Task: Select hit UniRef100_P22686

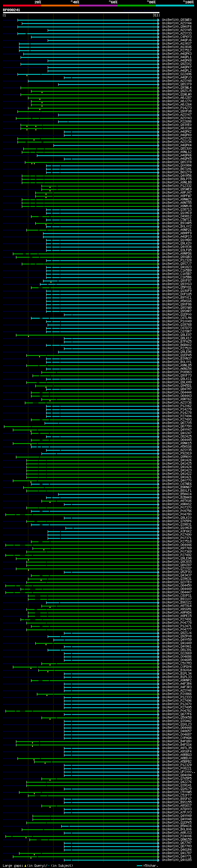Action: click(177, 121)
